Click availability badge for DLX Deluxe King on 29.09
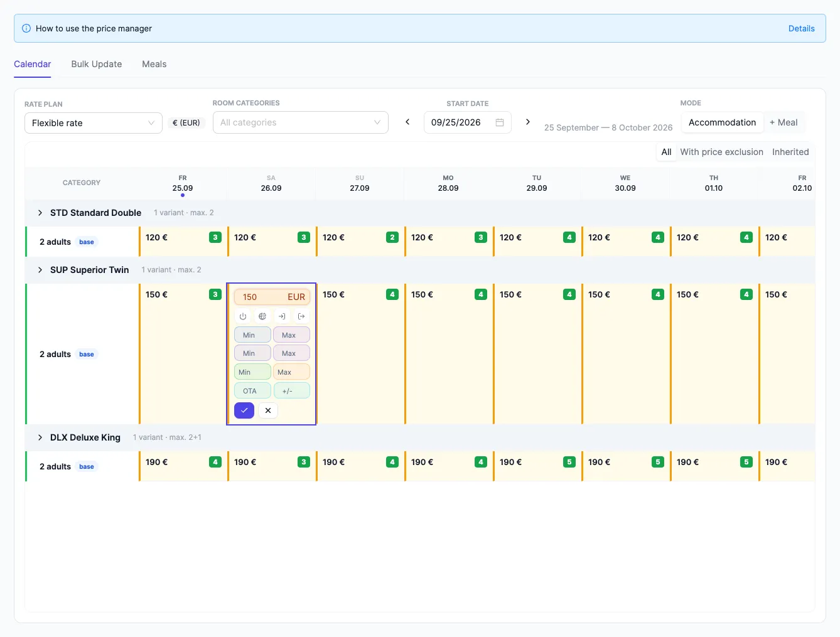The width and height of the screenshot is (840, 637). [x=569, y=462]
